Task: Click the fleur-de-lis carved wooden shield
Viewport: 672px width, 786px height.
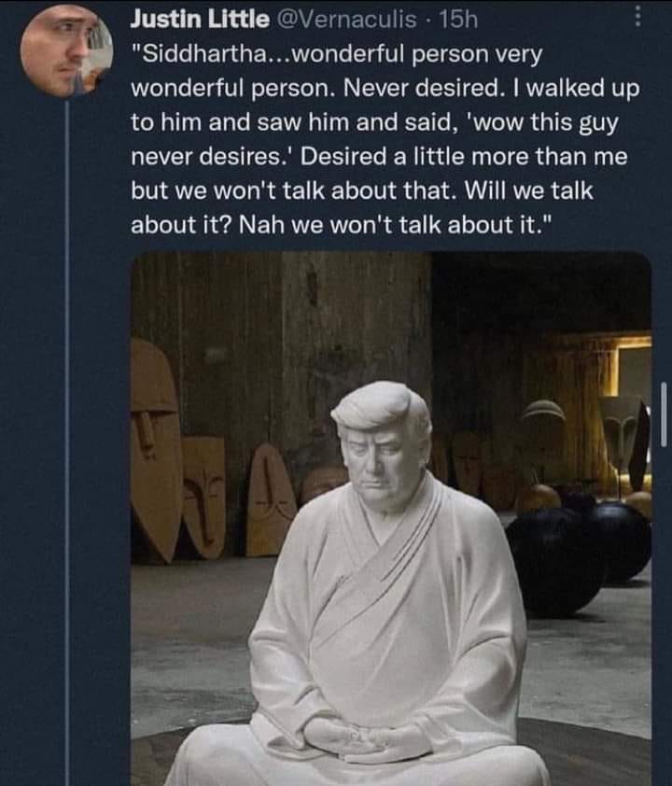Action: 203,497
